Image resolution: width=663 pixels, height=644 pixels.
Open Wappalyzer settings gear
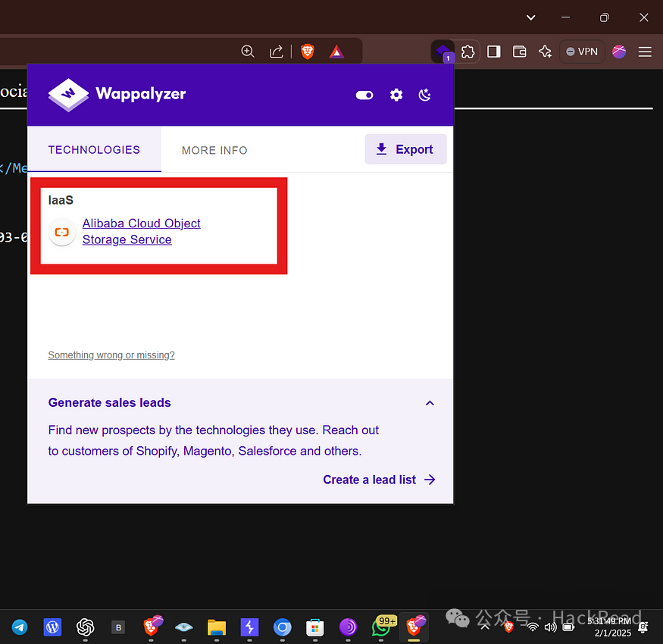tap(396, 95)
